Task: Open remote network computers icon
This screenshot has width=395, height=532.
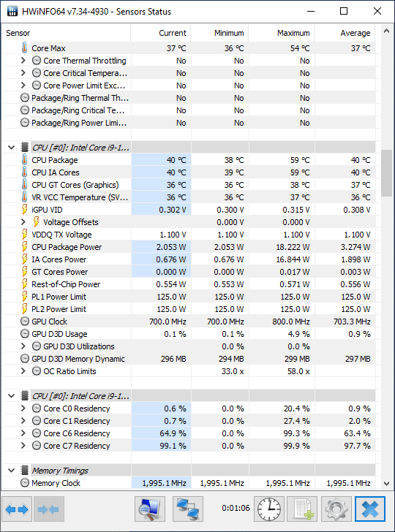Action: tap(188, 509)
